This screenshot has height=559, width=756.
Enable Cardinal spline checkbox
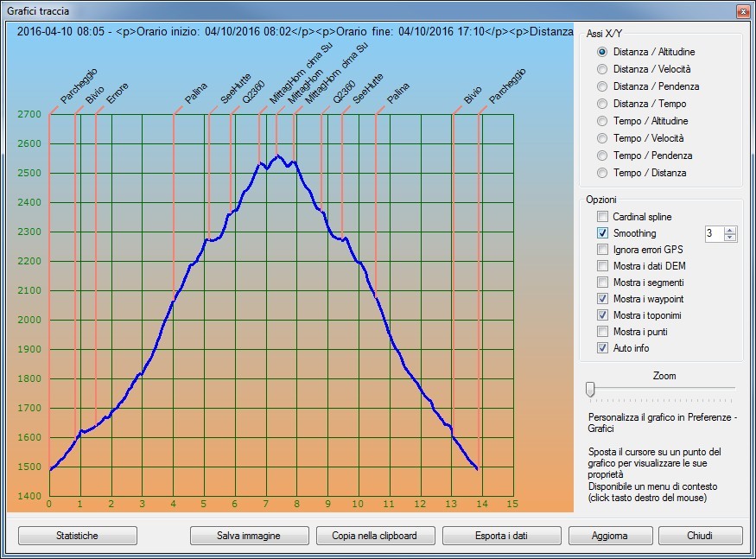603,217
